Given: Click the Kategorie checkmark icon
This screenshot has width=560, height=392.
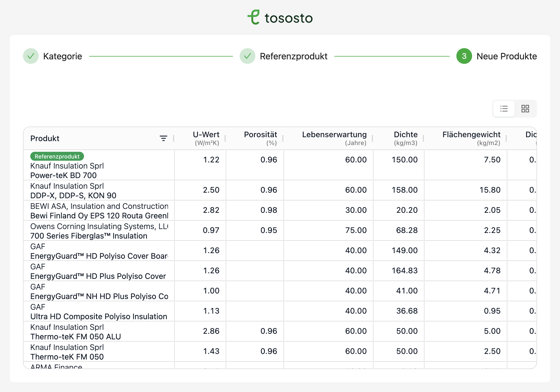Looking at the screenshot, I should (31, 56).
